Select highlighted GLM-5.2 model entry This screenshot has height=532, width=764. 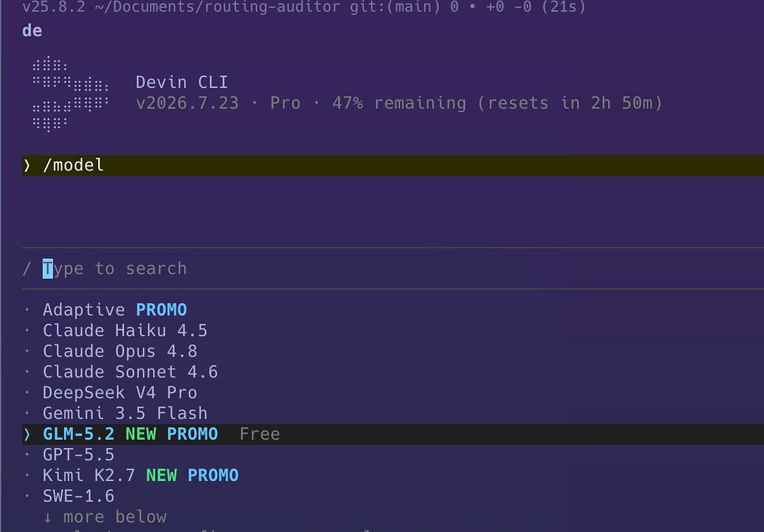(x=393, y=434)
